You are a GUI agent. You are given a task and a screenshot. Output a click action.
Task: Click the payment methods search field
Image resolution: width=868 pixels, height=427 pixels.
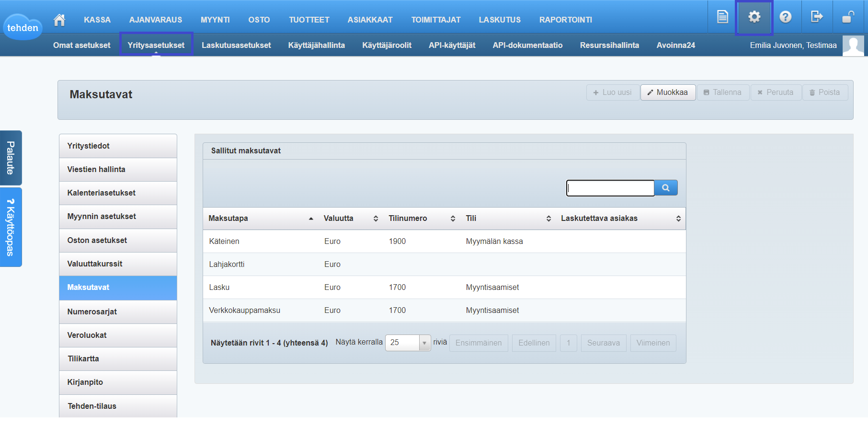(x=610, y=188)
